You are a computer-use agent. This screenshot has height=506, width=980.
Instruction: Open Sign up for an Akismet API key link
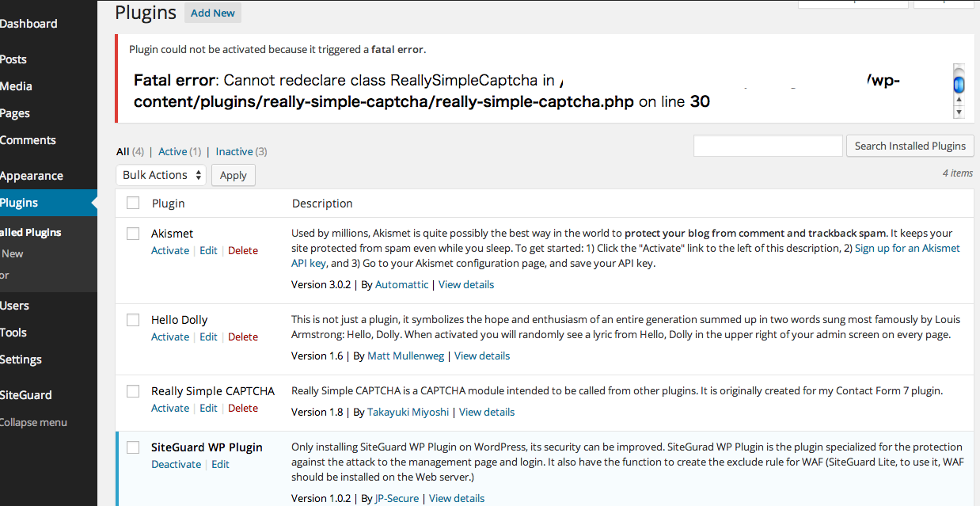[x=907, y=248]
